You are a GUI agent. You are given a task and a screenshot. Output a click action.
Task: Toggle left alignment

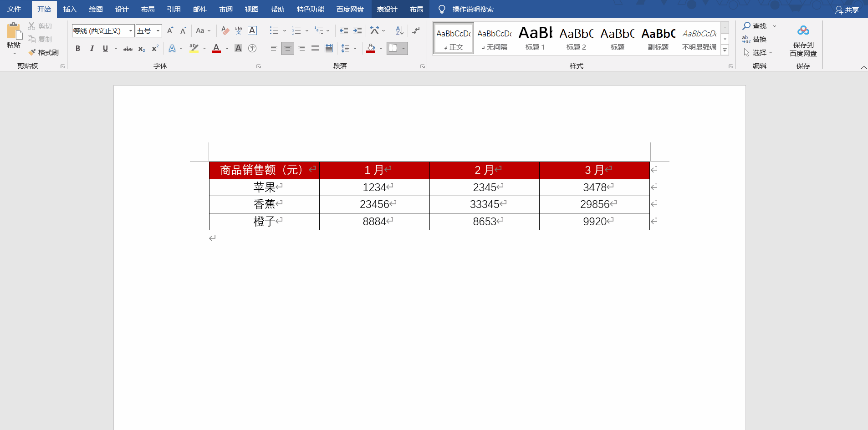(274, 48)
